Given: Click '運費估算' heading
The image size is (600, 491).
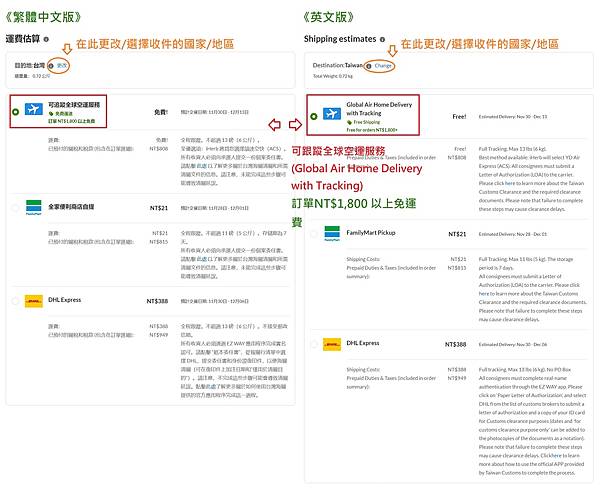Looking at the screenshot, I should point(23,39).
